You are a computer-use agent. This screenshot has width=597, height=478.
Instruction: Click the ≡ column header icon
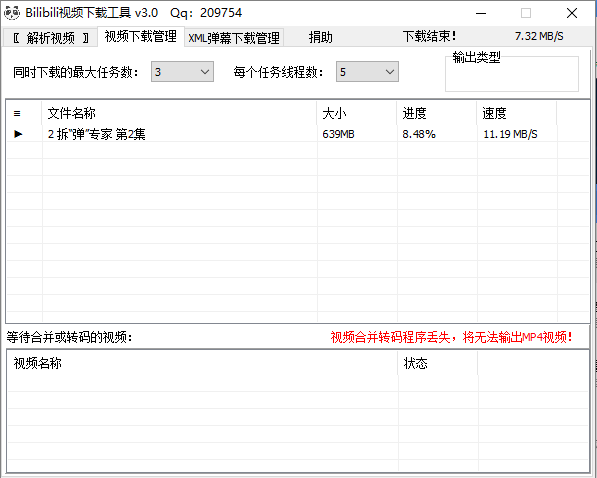pos(17,114)
